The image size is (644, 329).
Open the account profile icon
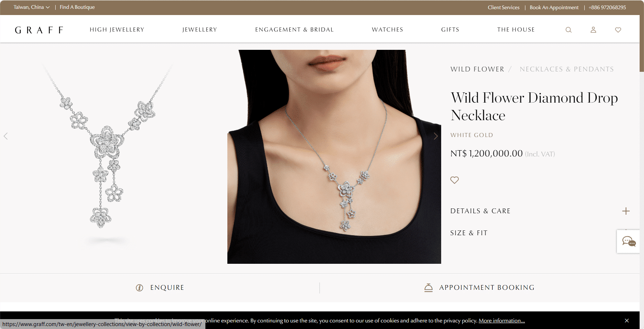pyautogui.click(x=593, y=30)
